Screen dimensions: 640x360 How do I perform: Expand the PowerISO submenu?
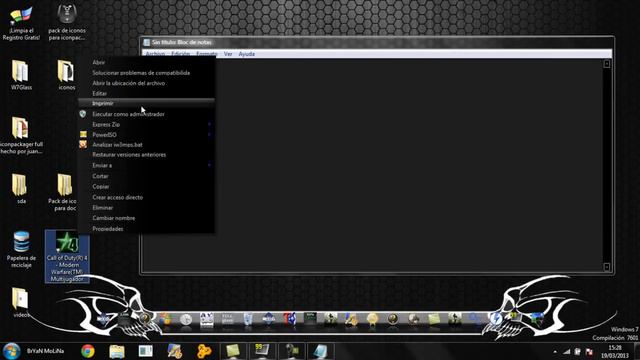(146, 135)
